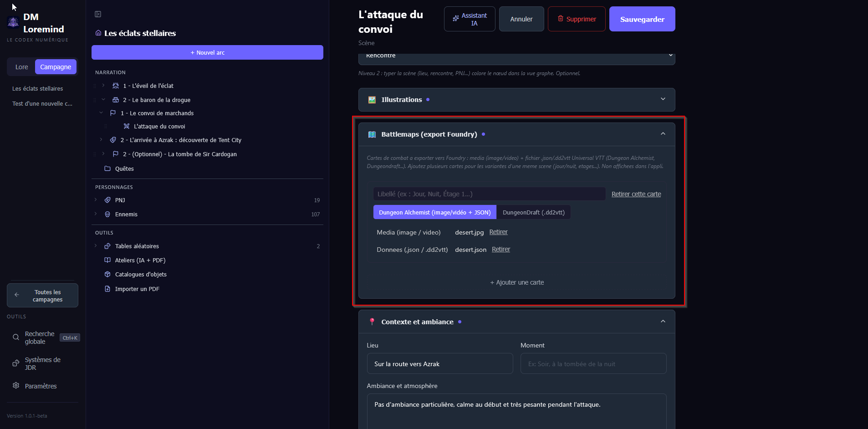Image resolution: width=868 pixels, height=429 pixels.
Task: Select the Campagne tab
Action: [x=56, y=67]
